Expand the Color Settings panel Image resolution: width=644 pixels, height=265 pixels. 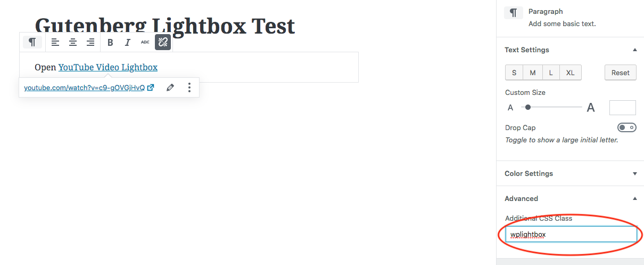(634, 174)
